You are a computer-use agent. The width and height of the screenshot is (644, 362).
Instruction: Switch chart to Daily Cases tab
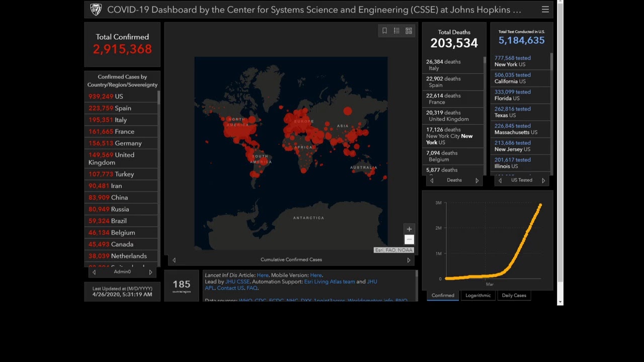(x=514, y=296)
